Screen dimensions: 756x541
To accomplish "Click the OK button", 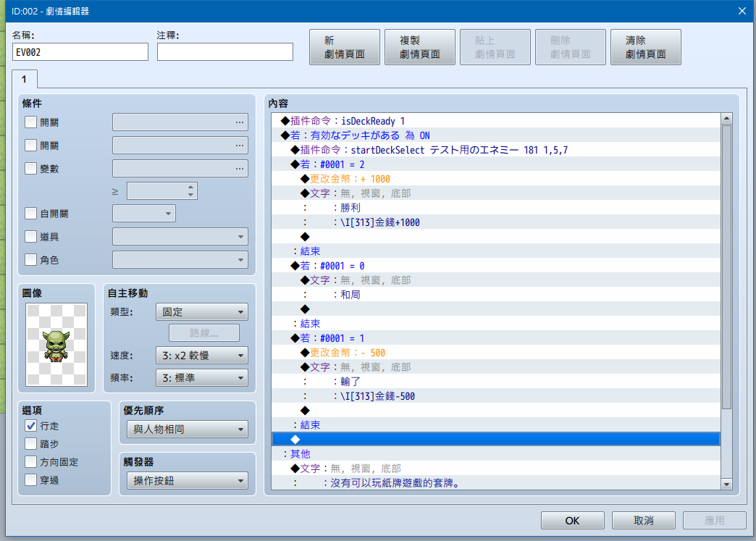I will coord(573,521).
